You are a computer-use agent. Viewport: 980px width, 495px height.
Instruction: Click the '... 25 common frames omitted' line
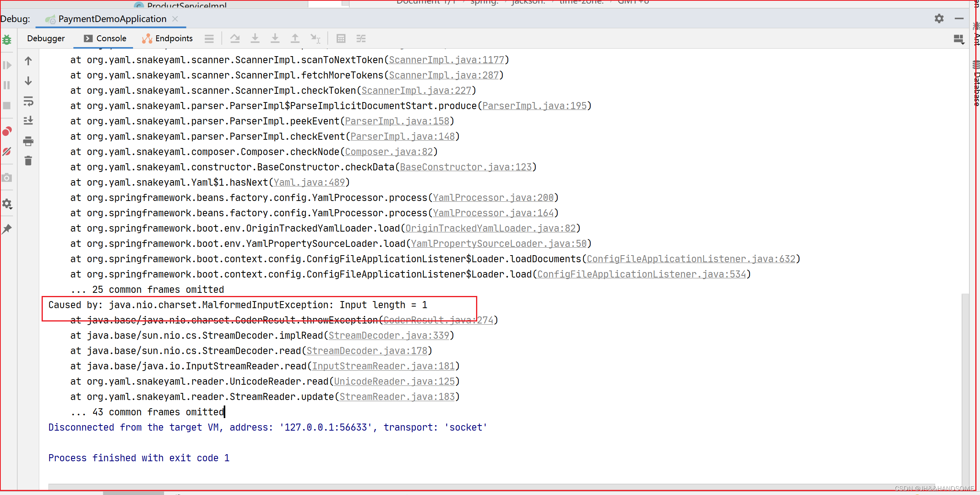[147, 290]
